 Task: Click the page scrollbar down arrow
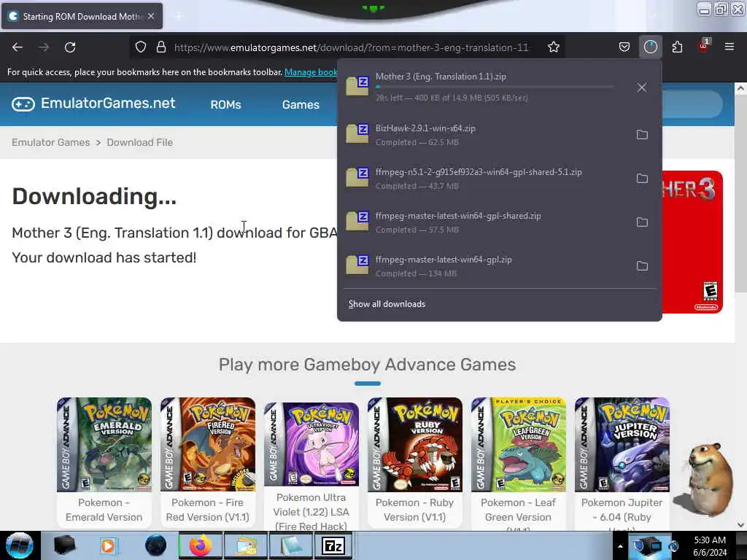(740, 525)
